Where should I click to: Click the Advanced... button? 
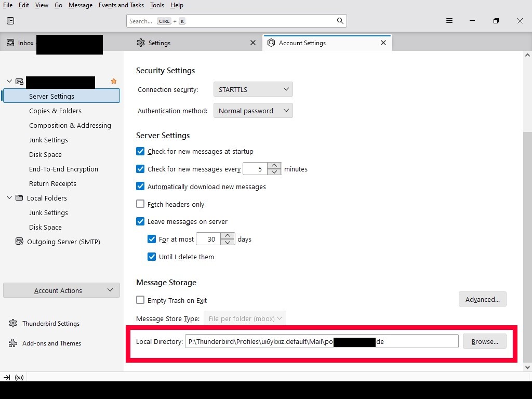coord(482,299)
